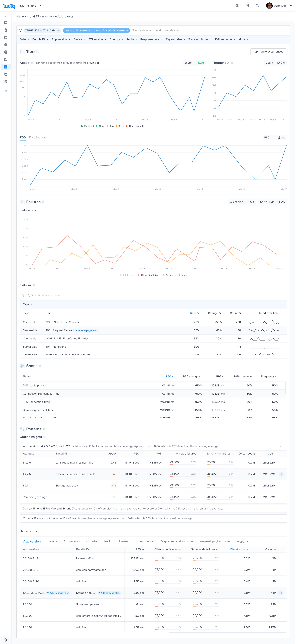Expand the Country France outlier insight
Image resolution: width=295 pixels, height=644 pixels.
coord(281,519)
